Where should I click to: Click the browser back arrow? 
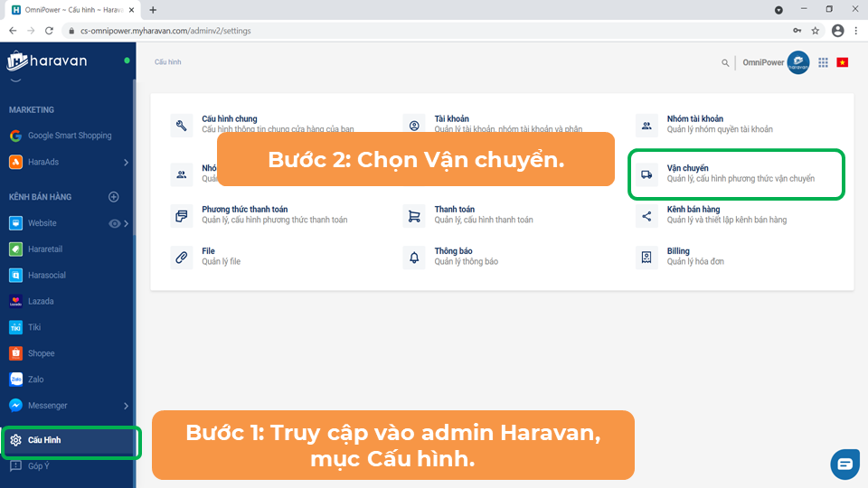tap(13, 31)
